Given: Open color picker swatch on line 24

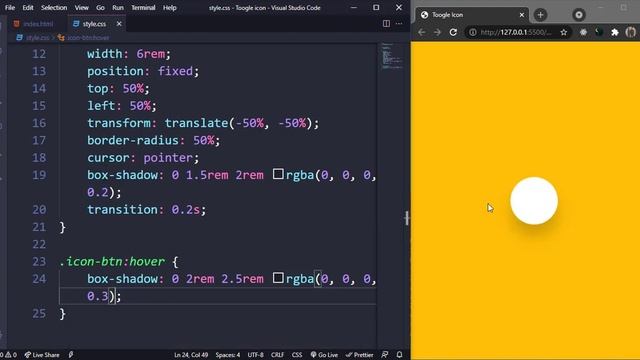Looking at the screenshot, I should pyautogui.click(x=278, y=278).
